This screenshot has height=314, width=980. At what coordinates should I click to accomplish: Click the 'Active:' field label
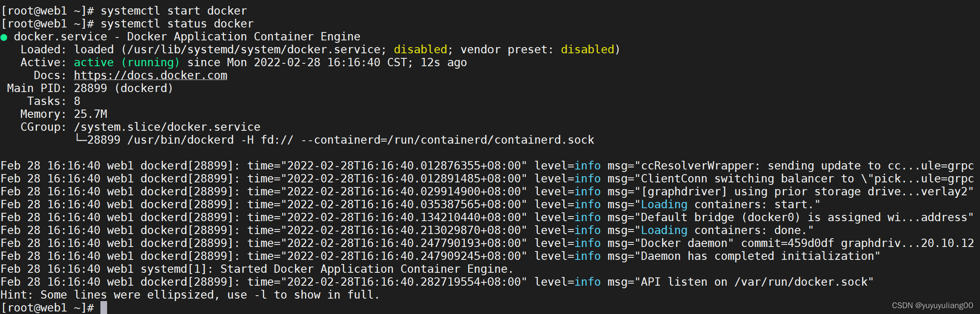tap(43, 62)
